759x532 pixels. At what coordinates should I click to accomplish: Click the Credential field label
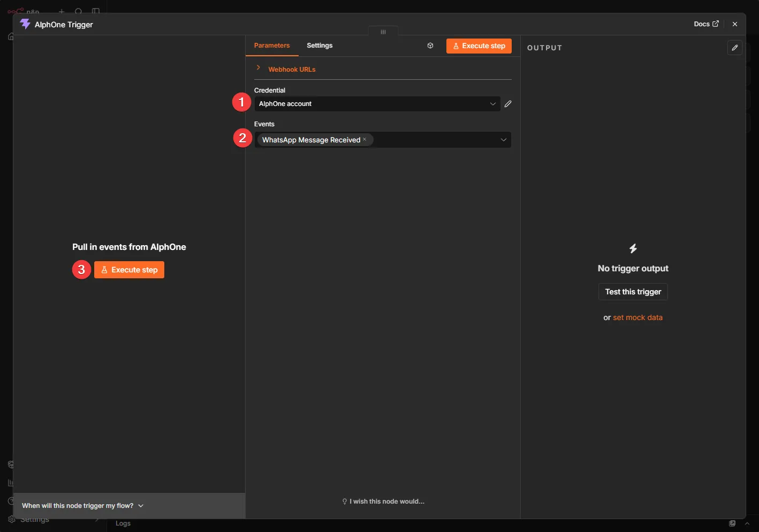click(x=270, y=90)
